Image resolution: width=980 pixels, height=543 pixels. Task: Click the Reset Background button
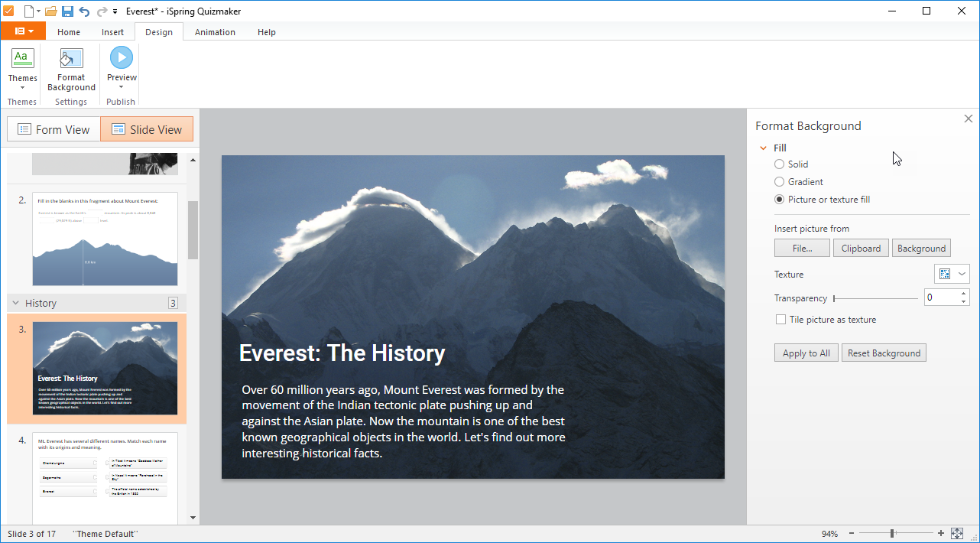coord(884,353)
